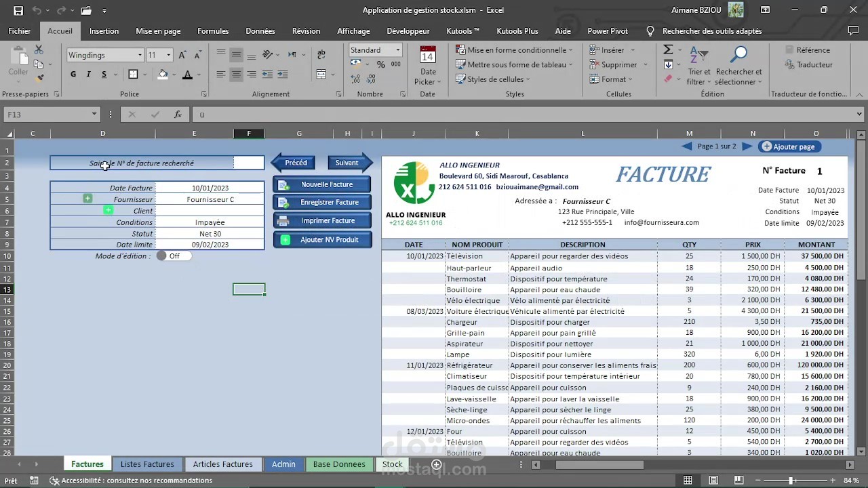
Task: Click the Imprimer Facture button
Action: tap(322, 220)
